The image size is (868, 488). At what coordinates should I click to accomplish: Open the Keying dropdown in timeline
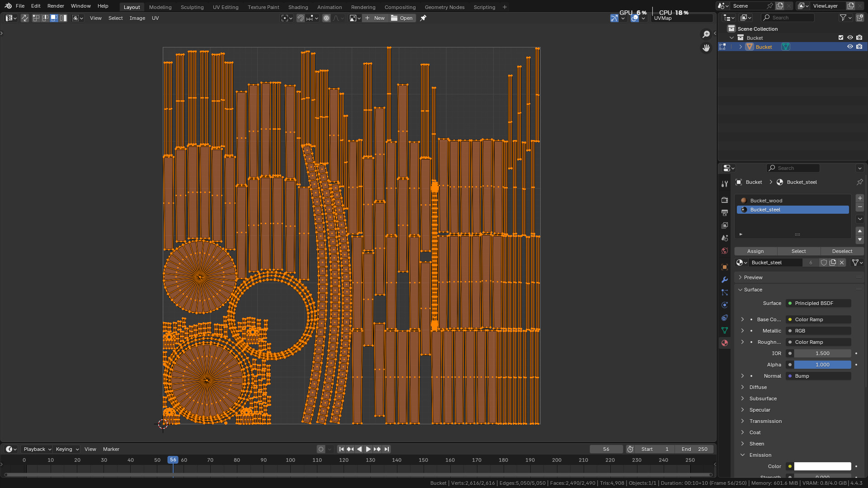67,449
